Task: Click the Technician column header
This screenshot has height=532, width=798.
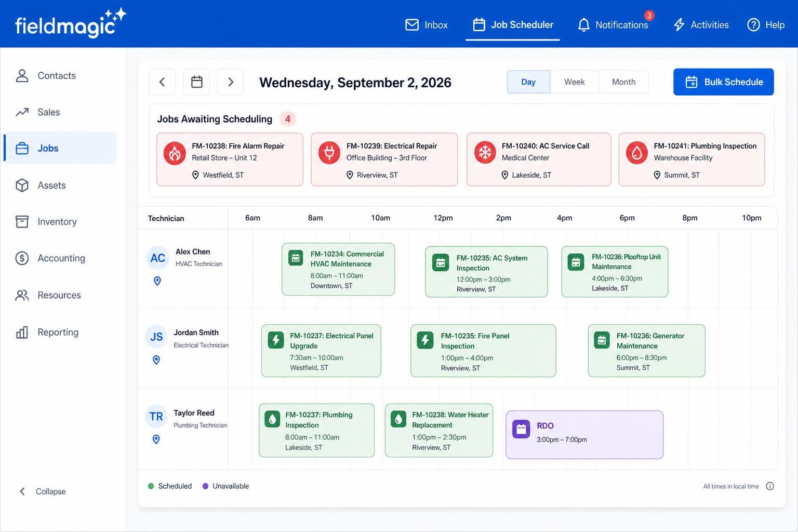Action: pyautogui.click(x=166, y=218)
